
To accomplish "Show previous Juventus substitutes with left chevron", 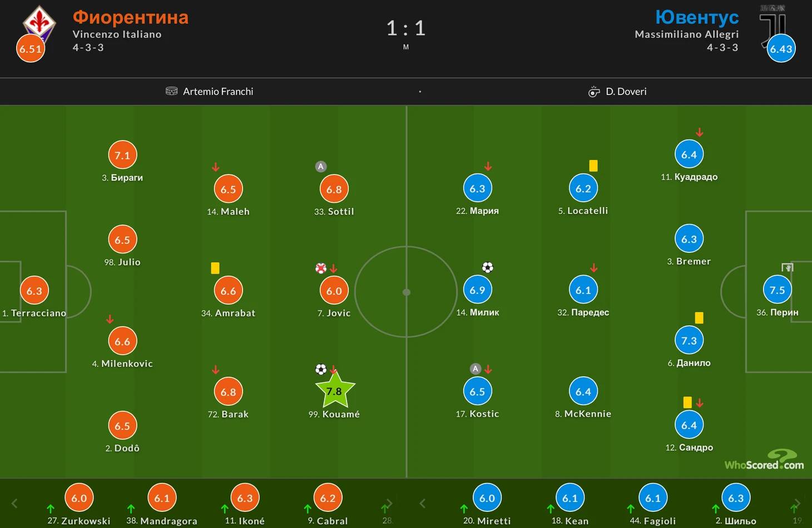I will (x=423, y=504).
